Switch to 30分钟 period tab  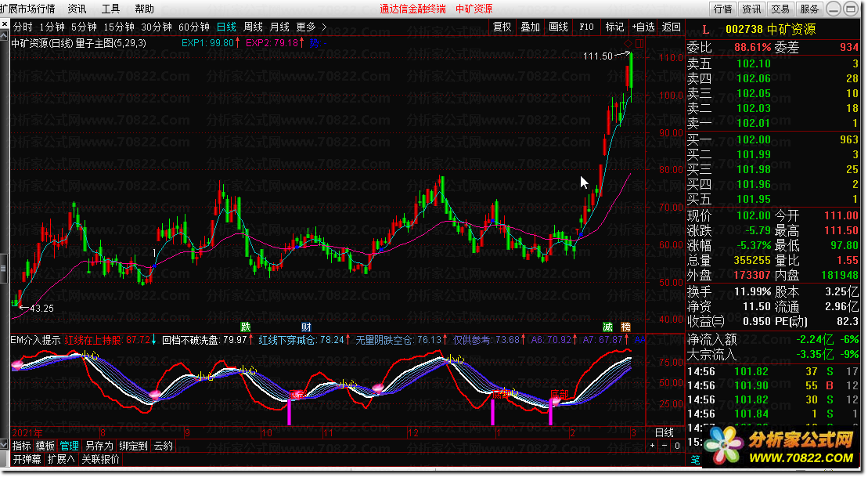tap(156, 27)
